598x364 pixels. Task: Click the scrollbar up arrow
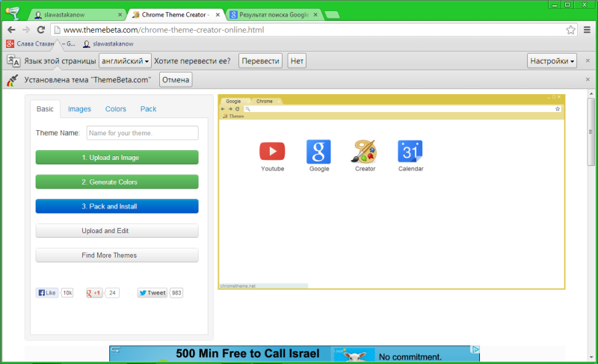591,93
